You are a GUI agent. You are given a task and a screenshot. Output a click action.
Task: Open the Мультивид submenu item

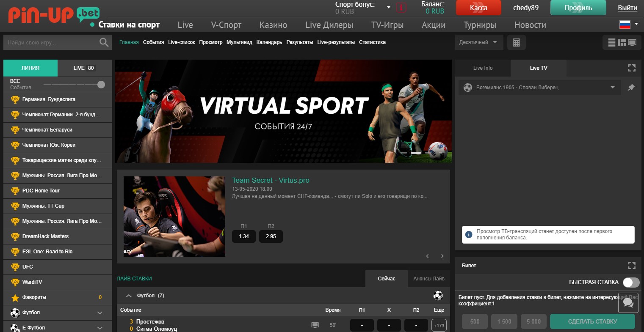pos(239,42)
